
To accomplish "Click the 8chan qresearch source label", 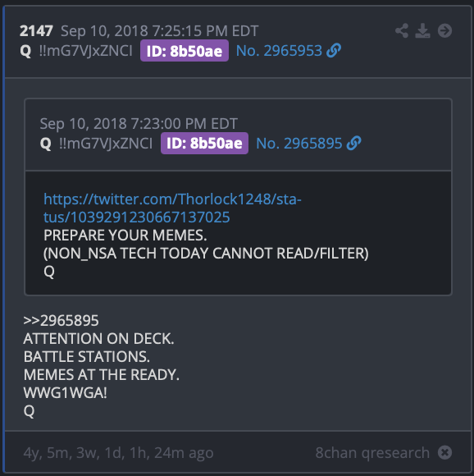I will coord(372,453).
